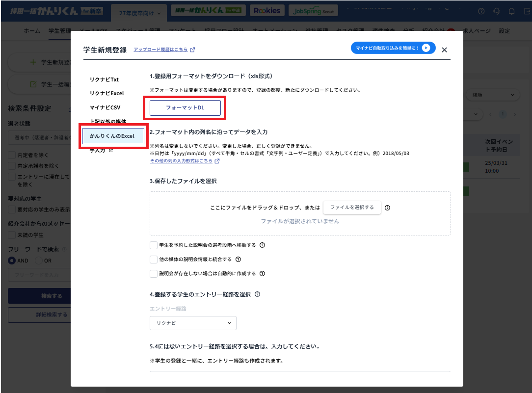Click the help icon beside ファイルを選択する
This screenshot has width=532, height=393.
pos(388,208)
